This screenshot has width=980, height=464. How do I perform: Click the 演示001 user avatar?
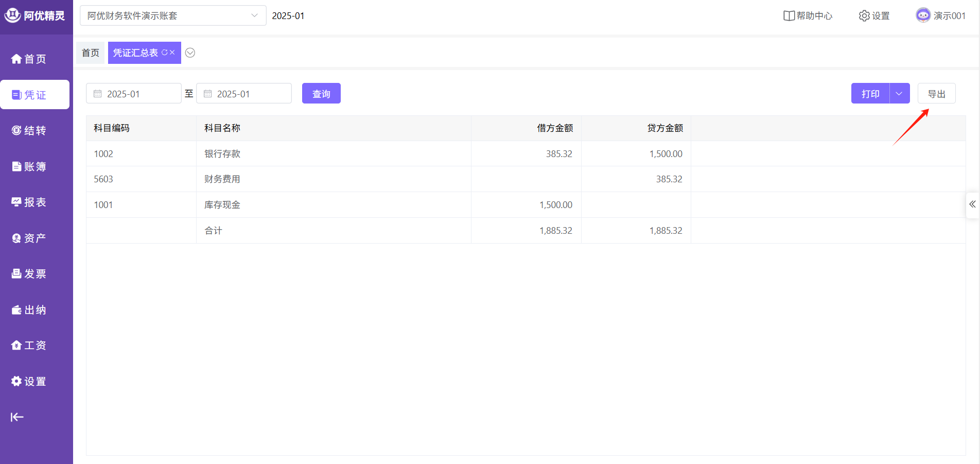(923, 15)
